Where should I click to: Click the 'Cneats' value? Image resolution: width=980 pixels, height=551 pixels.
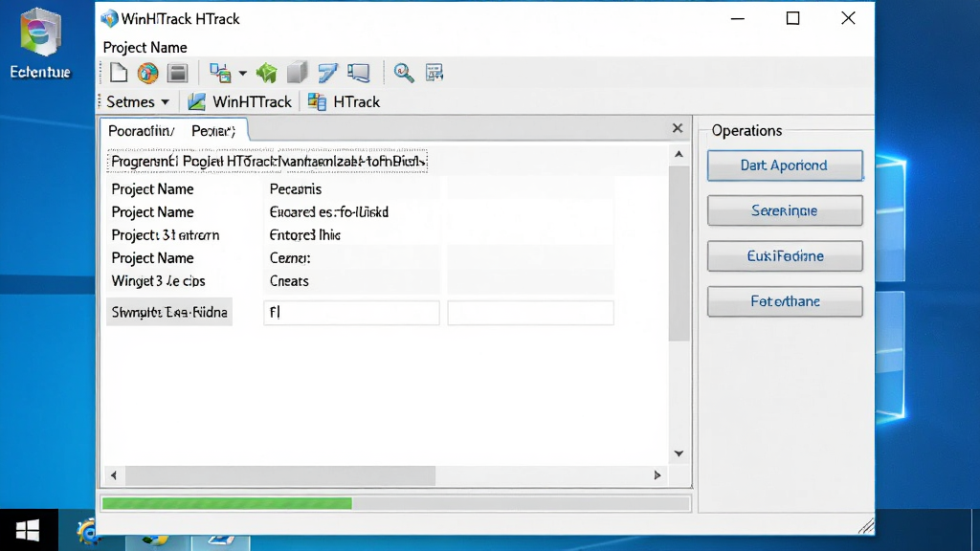tap(289, 281)
